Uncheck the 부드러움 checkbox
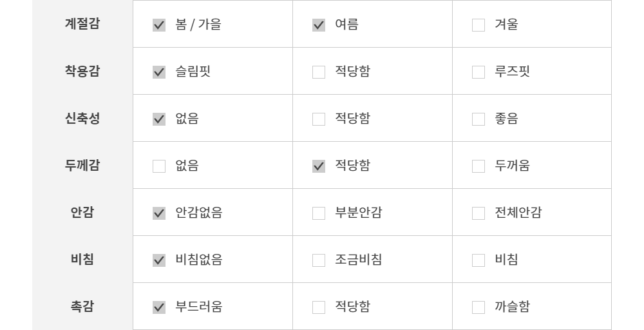This screenshot has width=644, height=330. click(x=159, y=307)
